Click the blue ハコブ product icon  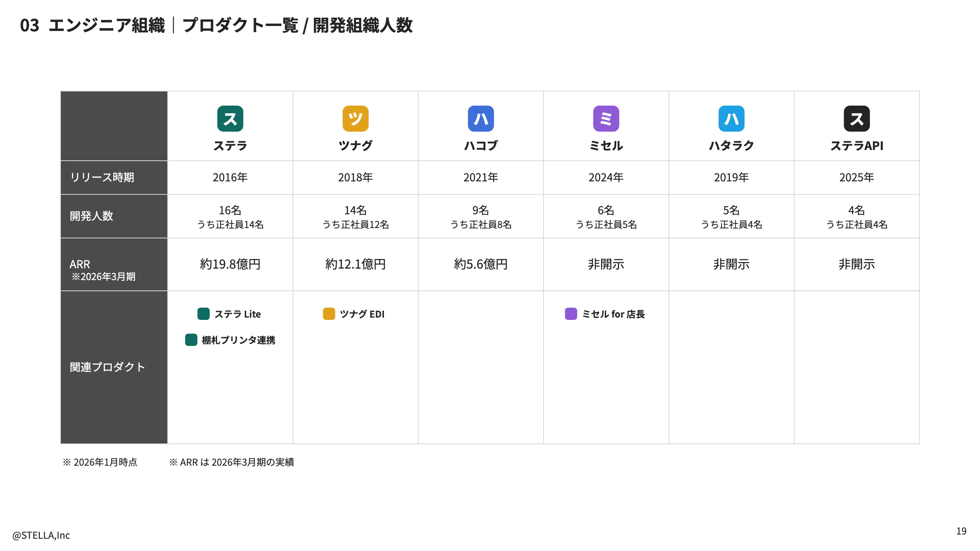tap(481, 119)
